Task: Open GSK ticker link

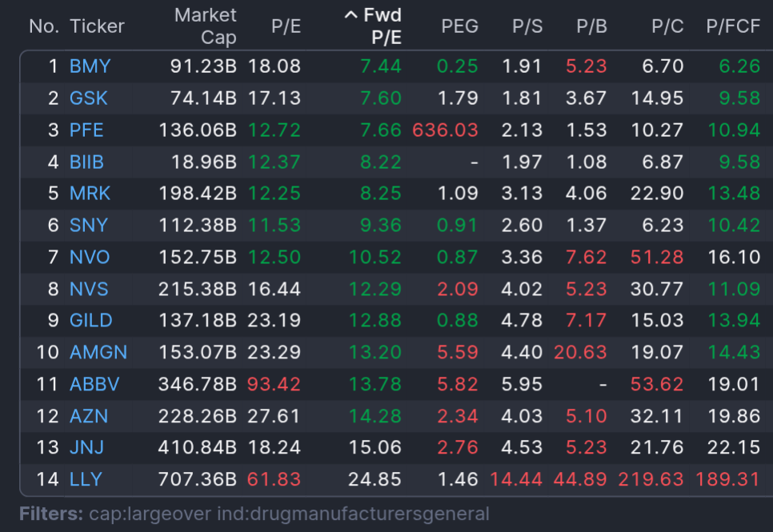Action: coord(88,98)
